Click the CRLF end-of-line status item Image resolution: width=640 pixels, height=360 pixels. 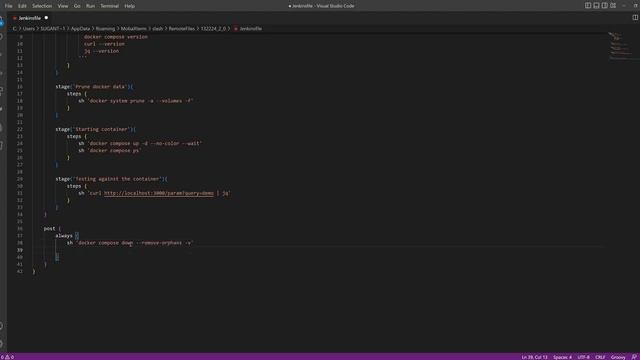(x=600, y=357)
